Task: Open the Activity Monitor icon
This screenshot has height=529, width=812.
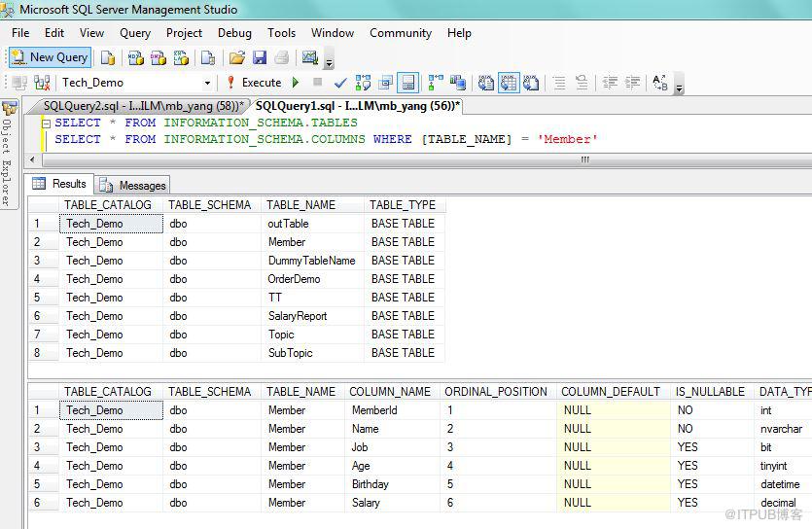Action: coord(309,57)
